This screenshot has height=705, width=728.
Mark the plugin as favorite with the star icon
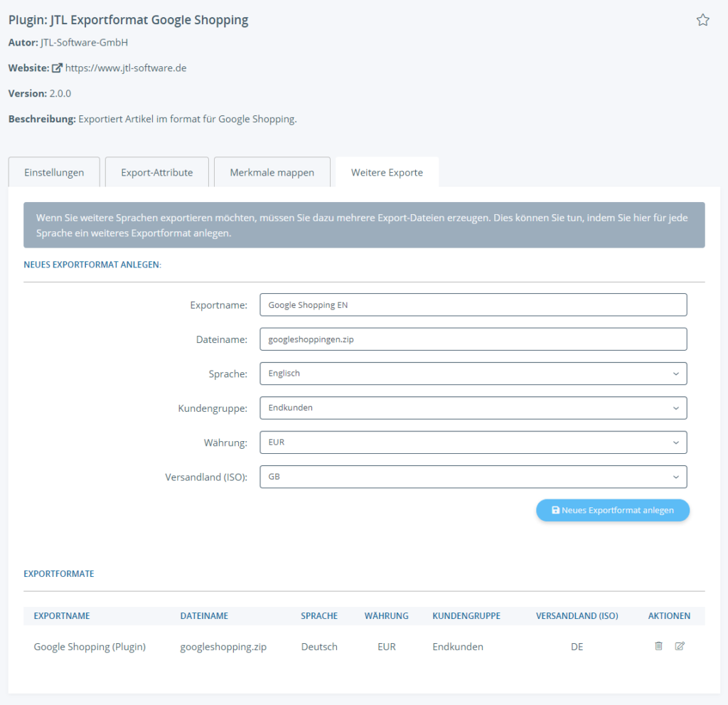coord(702,20)
